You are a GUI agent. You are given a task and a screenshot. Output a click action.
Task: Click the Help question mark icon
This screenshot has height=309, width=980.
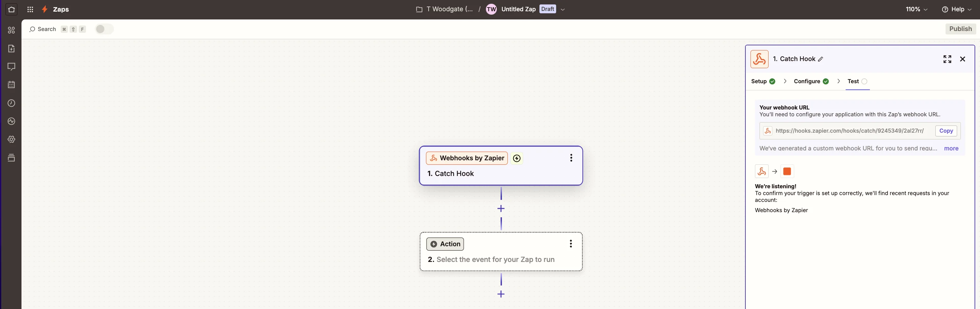point(945,10)
